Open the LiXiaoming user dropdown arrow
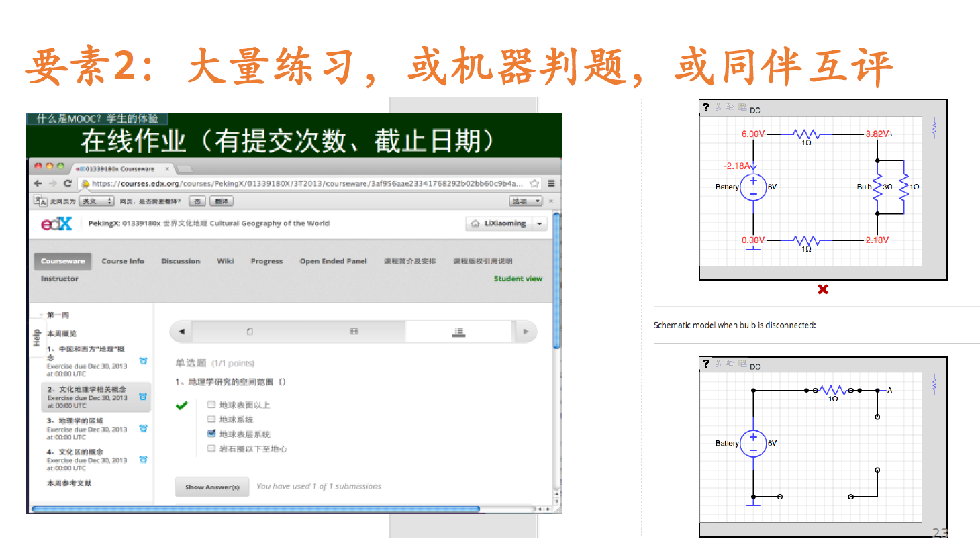The image size is (980, 553). pos(540,224)
